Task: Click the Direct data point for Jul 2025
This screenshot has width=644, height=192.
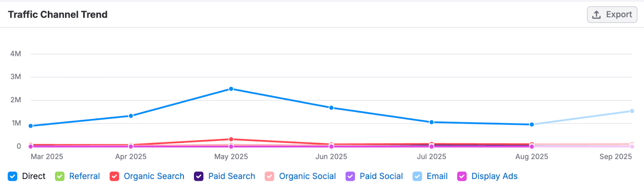Action: point(431,122)
